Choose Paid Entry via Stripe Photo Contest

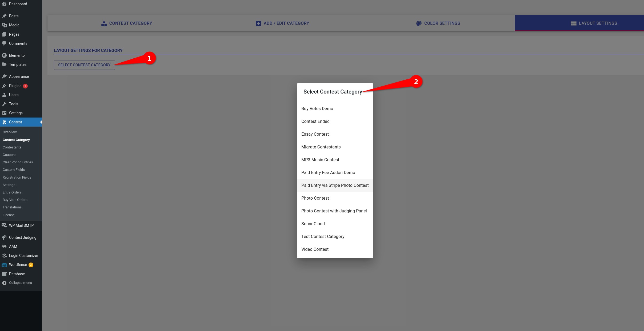(335, 185)
